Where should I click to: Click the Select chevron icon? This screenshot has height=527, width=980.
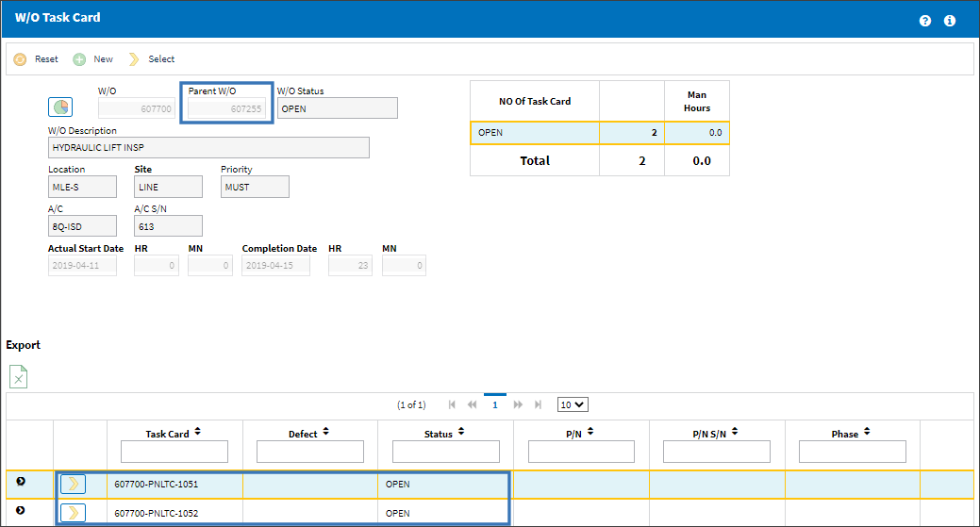pyautogui.click(x=134, y=59)
